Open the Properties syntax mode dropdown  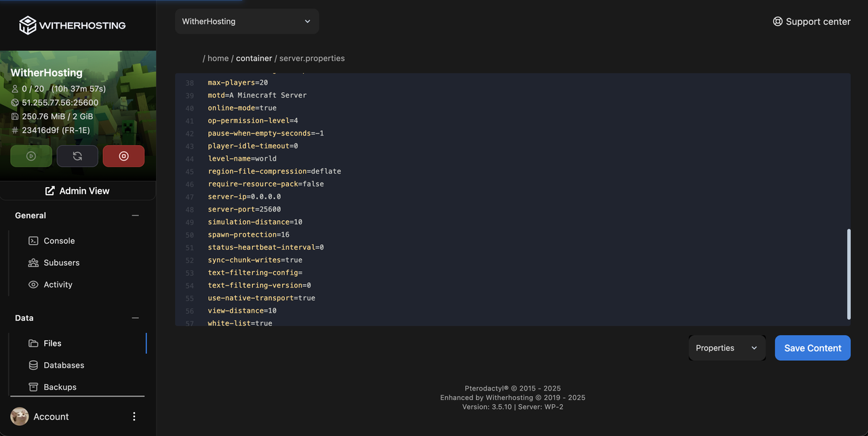coord(727,348)
